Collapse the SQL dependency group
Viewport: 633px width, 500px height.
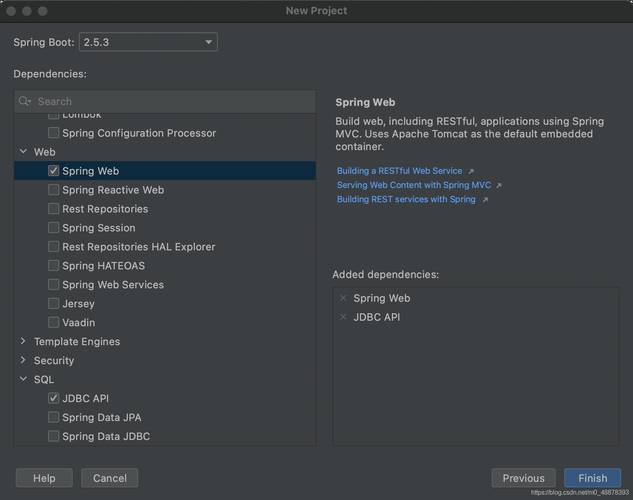point(23,380)
